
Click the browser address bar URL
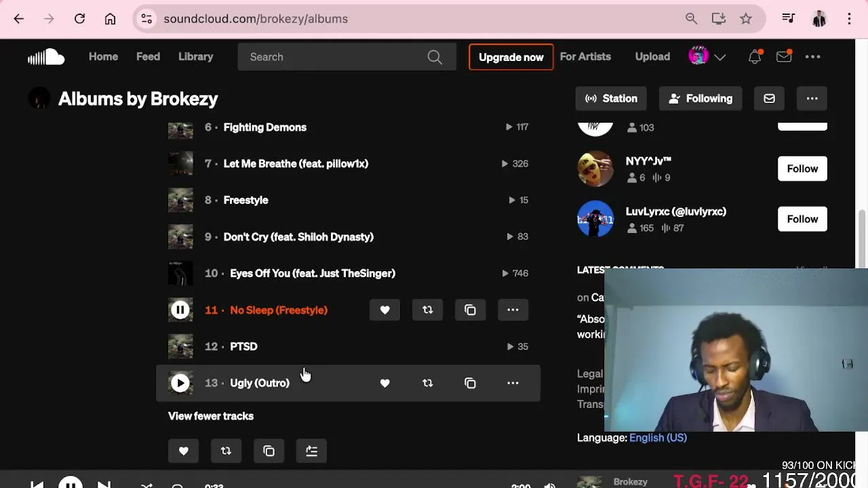pos(256,19)
